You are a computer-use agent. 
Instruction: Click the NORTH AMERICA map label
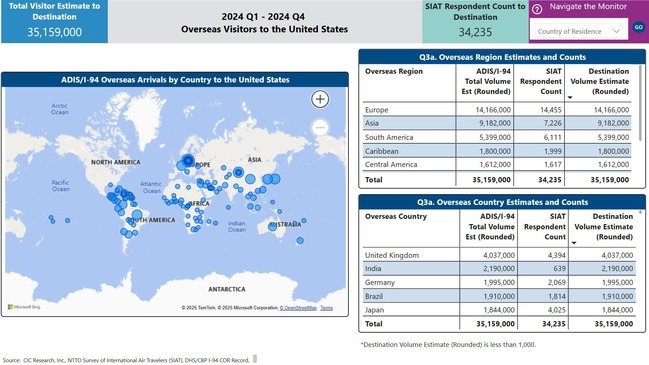coord(115,162)
